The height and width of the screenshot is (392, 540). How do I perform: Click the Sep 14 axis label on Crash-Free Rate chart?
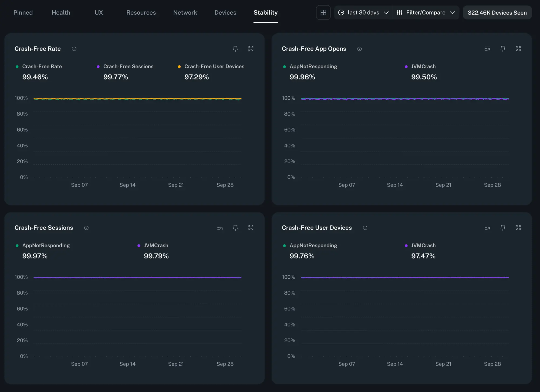[x=127, y=185]
